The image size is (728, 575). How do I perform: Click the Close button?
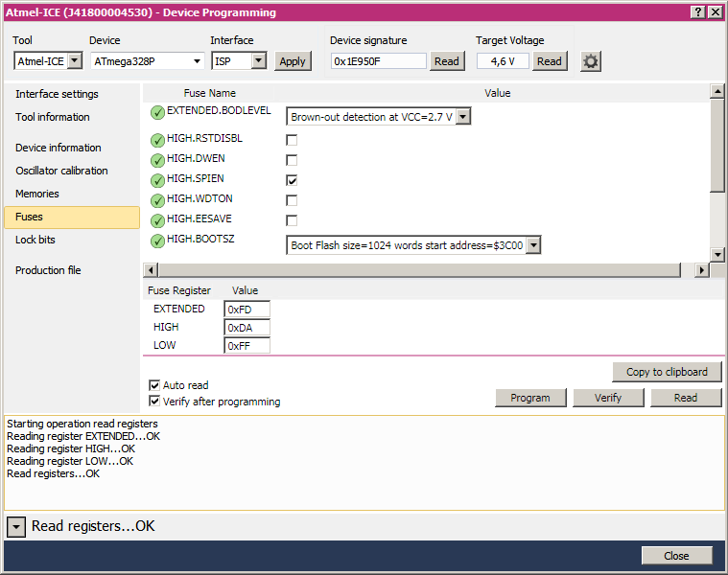point(676,556)
